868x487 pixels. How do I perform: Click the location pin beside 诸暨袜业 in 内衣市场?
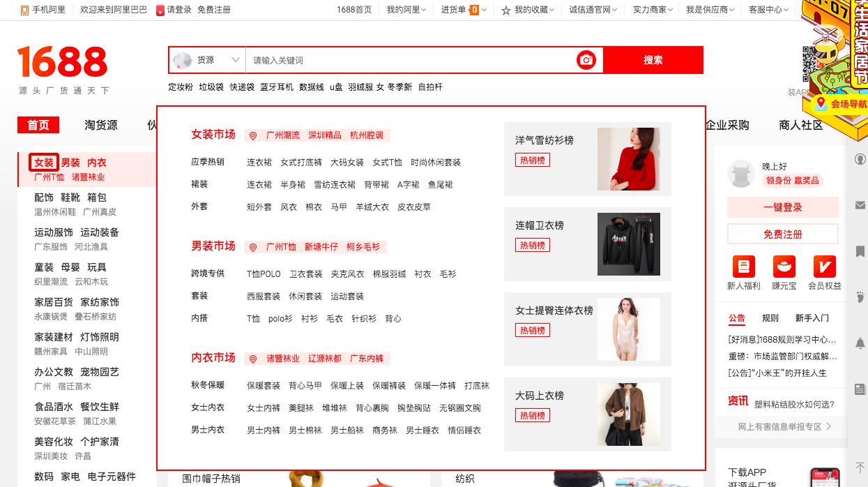253,359
